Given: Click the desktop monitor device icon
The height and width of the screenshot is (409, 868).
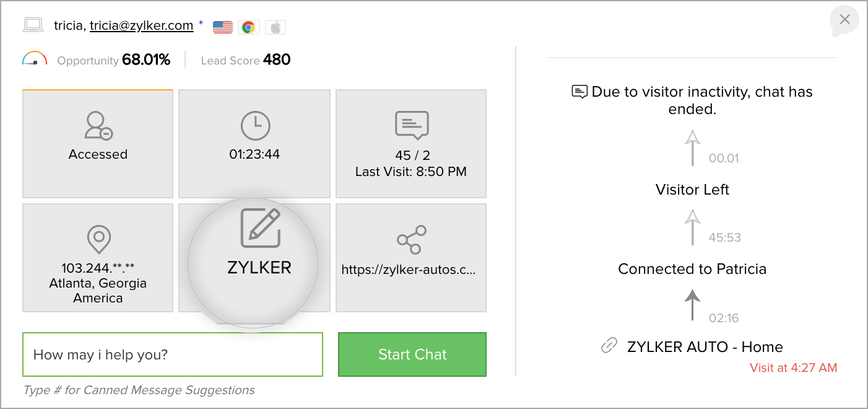Looking at the screenshot, I should [x=33, y=25].
